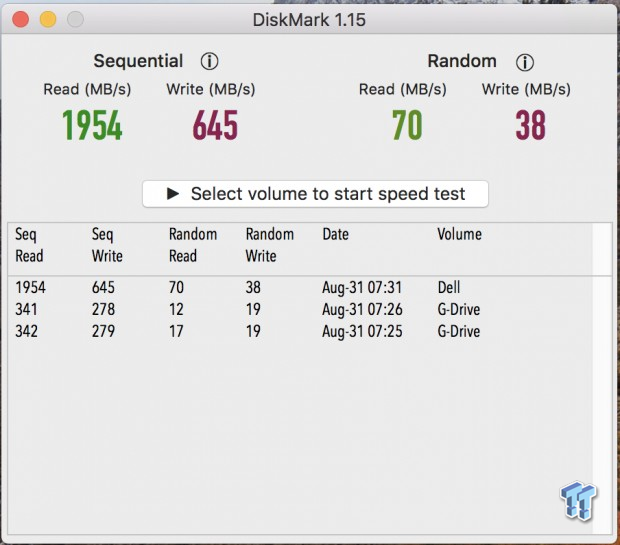Image resolution: width=620 pixels, height=545 pixels.
Task: Click the Date column header
Action: (x=336, y=235)
